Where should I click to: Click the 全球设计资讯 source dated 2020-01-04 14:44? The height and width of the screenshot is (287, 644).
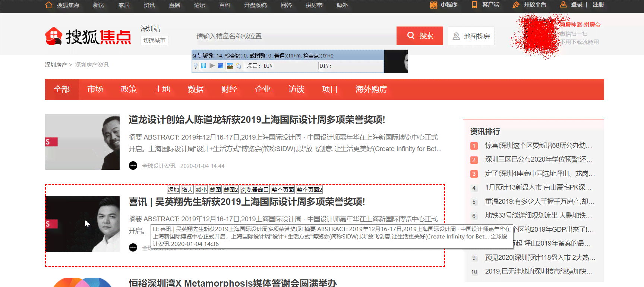click(x=159, y=166)
